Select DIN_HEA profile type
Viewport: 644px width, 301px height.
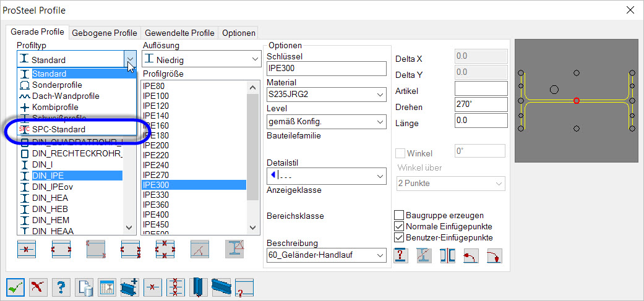point(71,198)
